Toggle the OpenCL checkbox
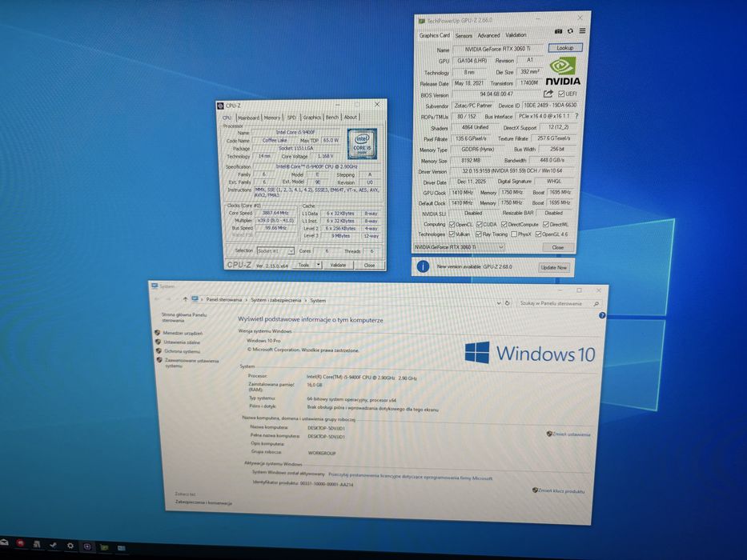Screen dimensions: 747x560 click(x=452, y=224)
